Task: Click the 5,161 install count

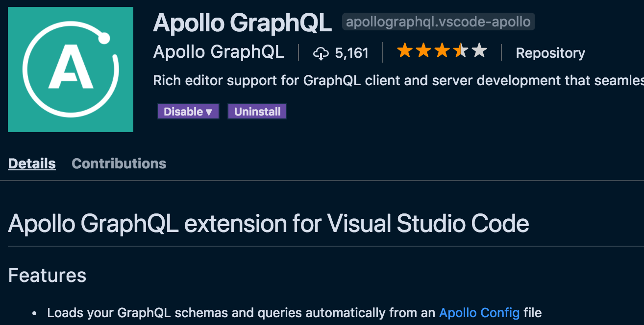Action: click(351, 52)
